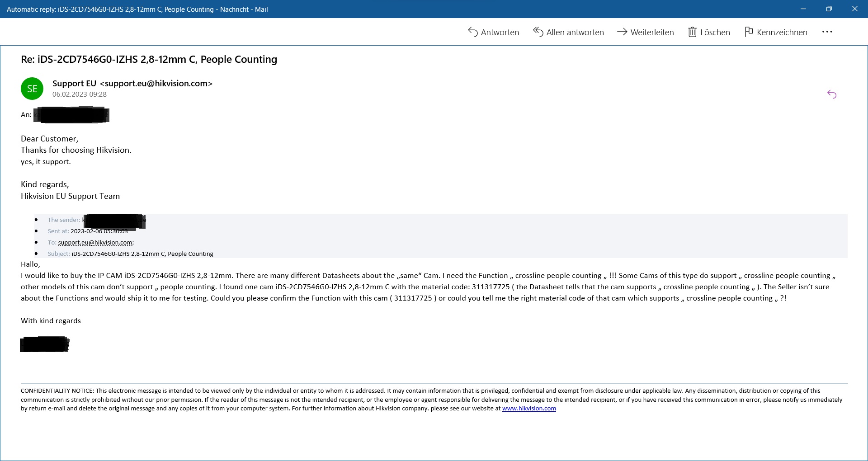Click support.eu@hikvision.com in the quoted To field

tap(95, 242)
